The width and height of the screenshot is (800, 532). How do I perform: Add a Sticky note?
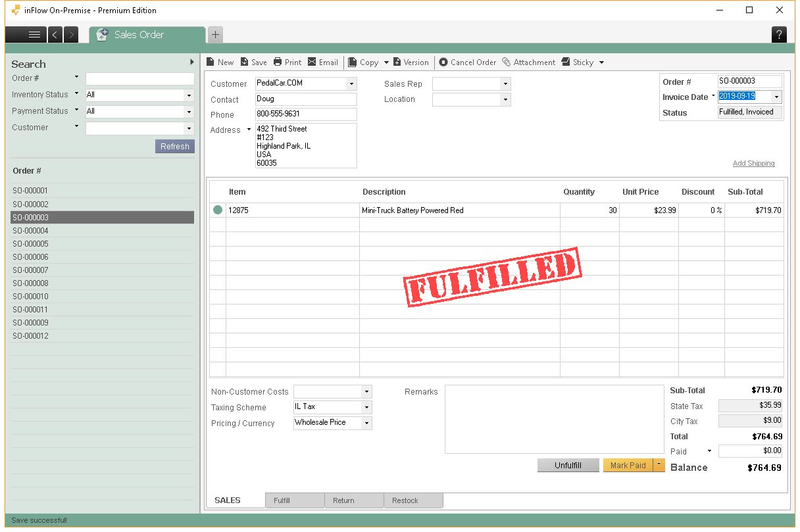(578, 62)
